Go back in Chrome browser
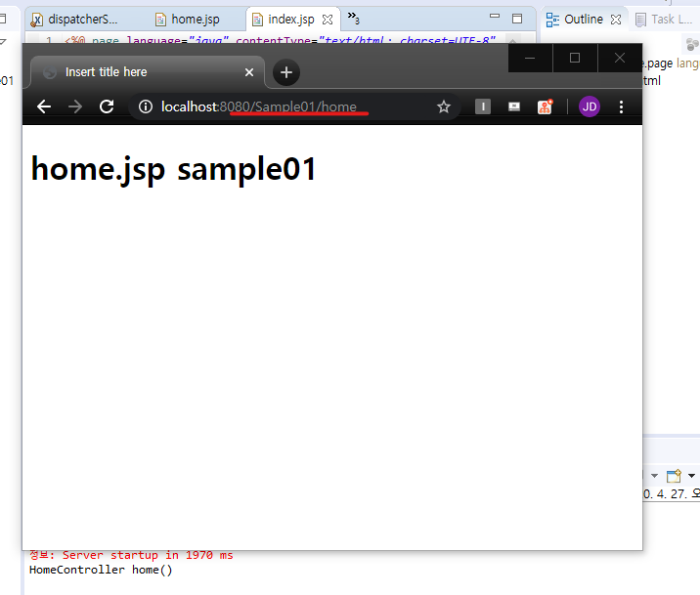The width and height of the screenshot is (700, 595). click(x=44, y=106)
